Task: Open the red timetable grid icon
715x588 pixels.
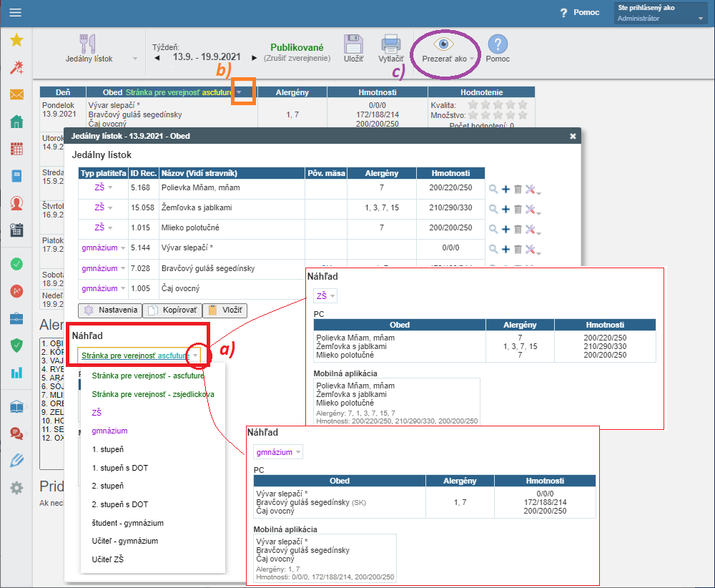Action: click(x=16, y=149)
